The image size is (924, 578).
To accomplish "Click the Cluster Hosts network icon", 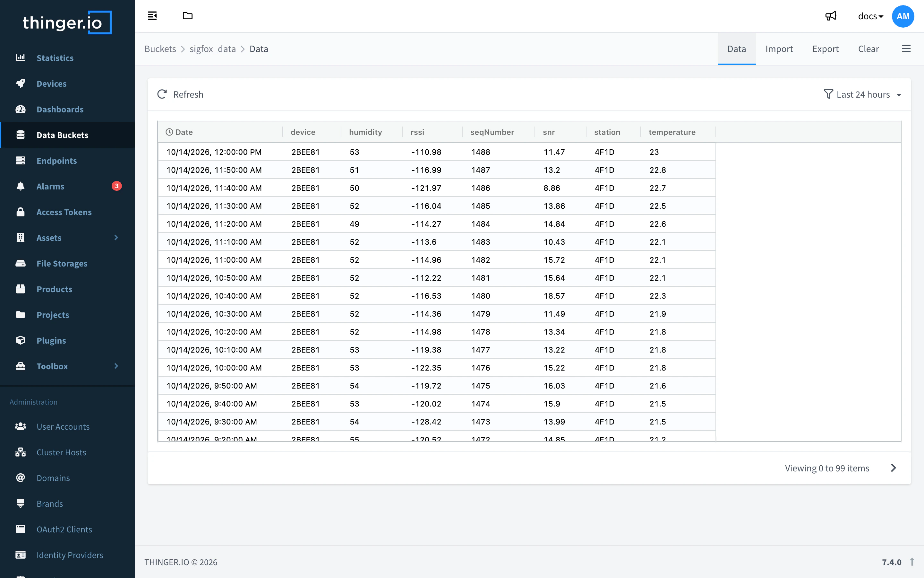I will pos(20,452).
